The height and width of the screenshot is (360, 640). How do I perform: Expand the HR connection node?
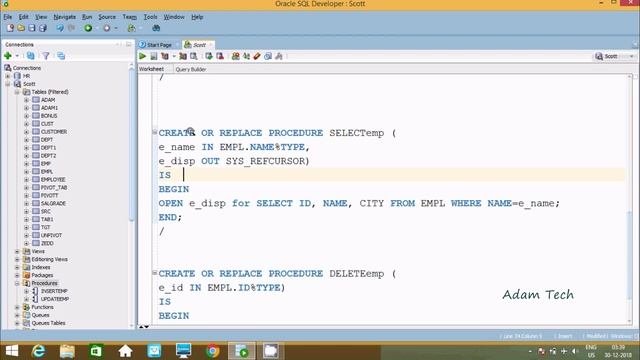(8, 76)
